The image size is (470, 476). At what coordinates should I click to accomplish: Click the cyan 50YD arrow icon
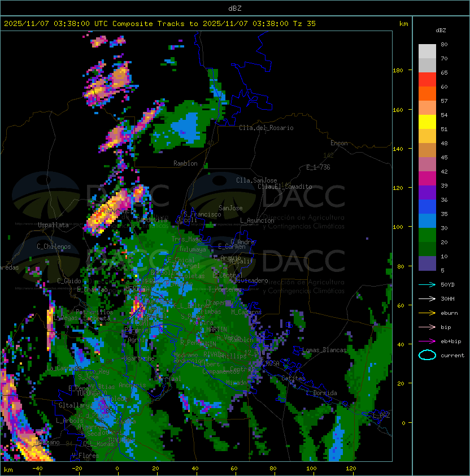427,285
